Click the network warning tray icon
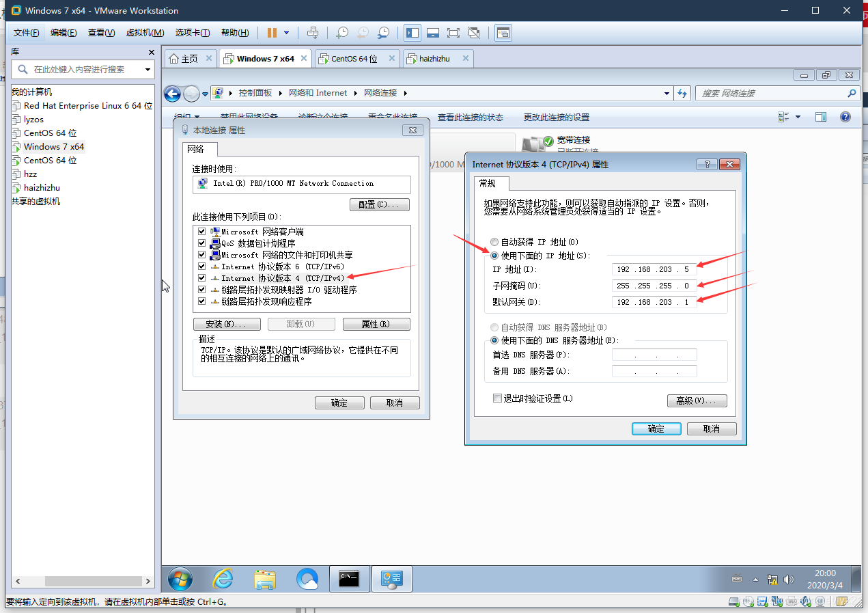 tap(772, 580)
